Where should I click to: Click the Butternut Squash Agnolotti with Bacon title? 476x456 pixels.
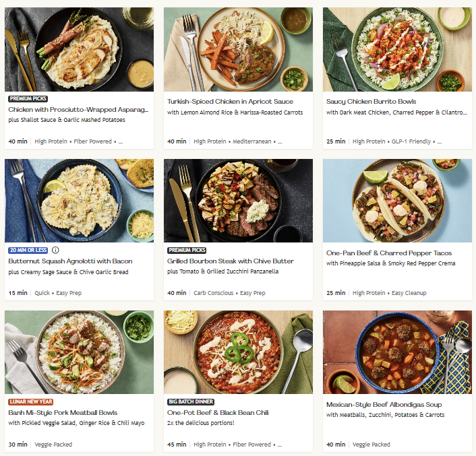(x=70, y=261)
